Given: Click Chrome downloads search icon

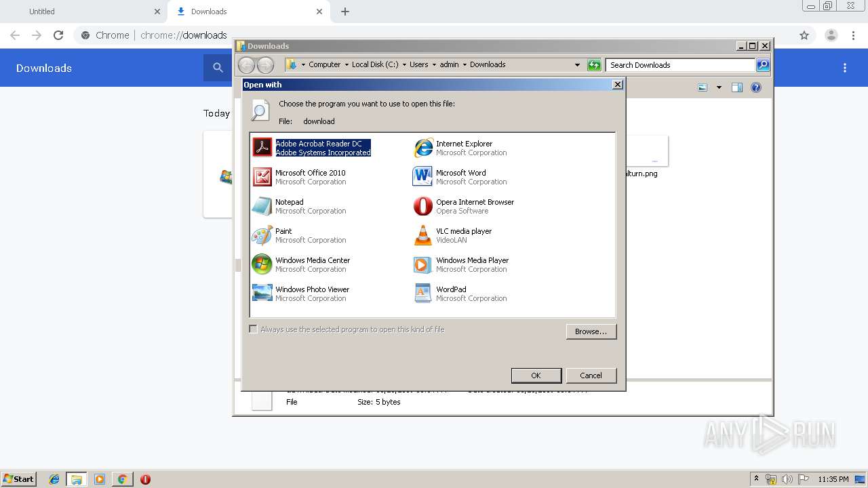Looking at the screenshot, I should coord(218,68).
